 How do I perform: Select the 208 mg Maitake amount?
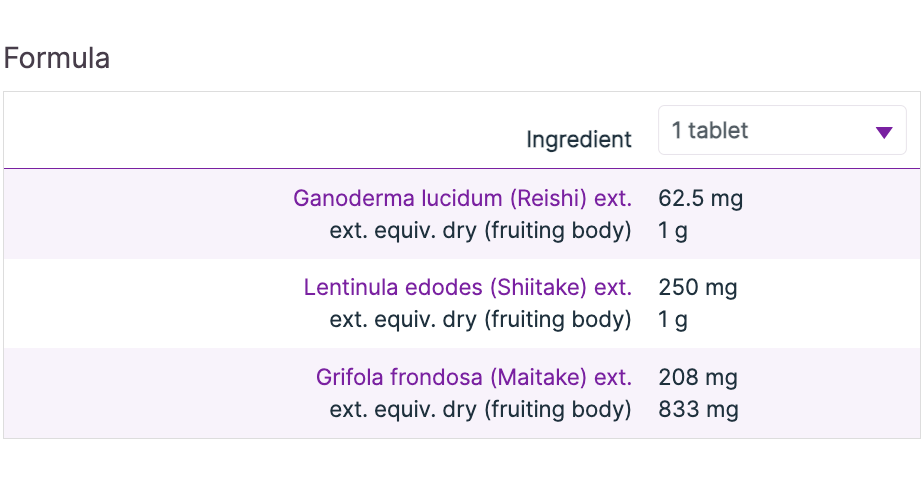[x=697, y=377]
